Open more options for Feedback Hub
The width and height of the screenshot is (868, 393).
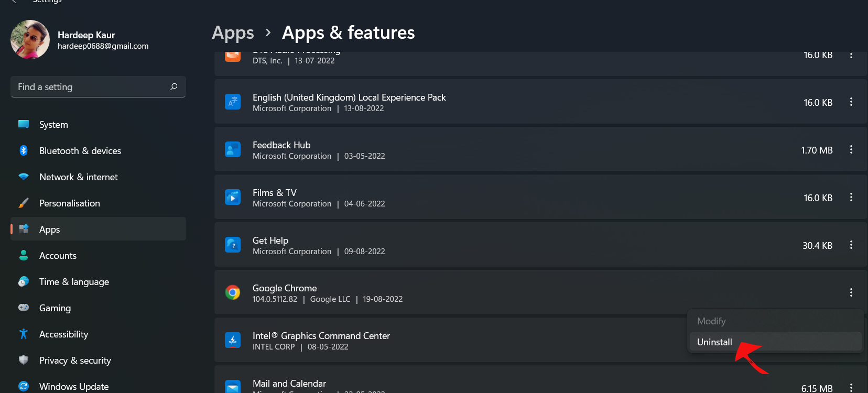(x=851, y=150)
